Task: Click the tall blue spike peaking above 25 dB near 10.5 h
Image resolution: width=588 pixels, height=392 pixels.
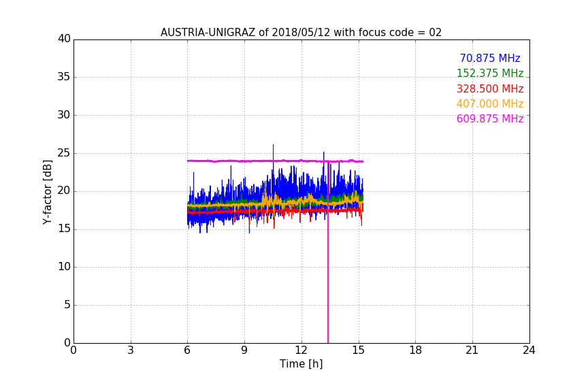Action: tap(273, 158)
